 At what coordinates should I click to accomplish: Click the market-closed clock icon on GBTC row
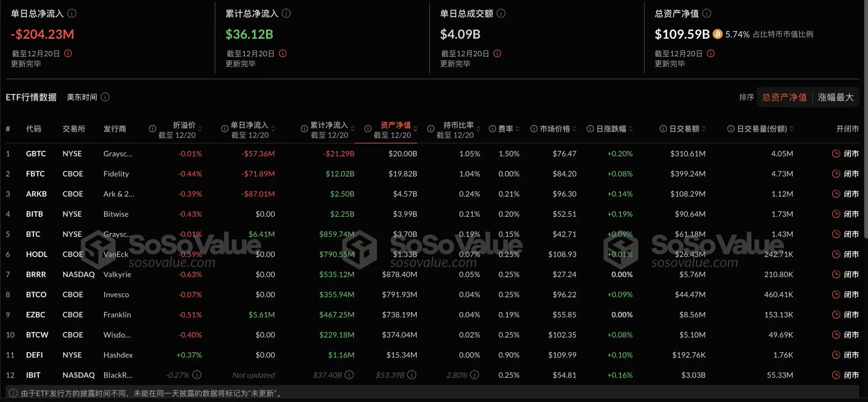click(835, 153)
